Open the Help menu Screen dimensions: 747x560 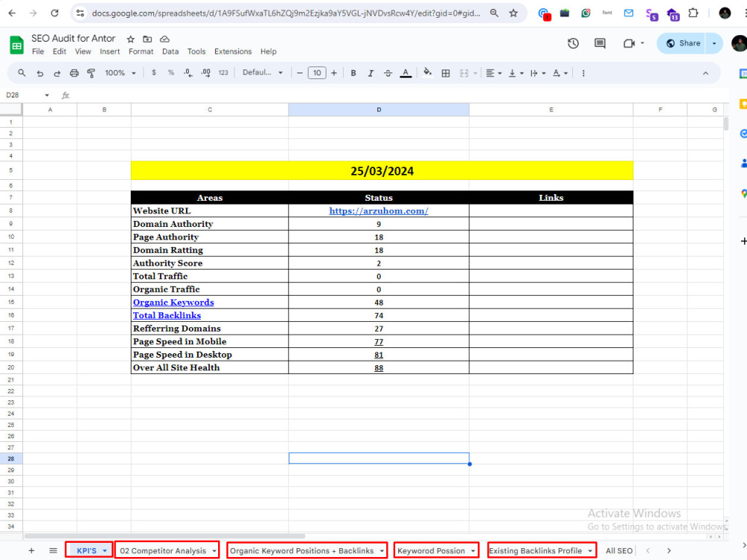pos(268,52)
